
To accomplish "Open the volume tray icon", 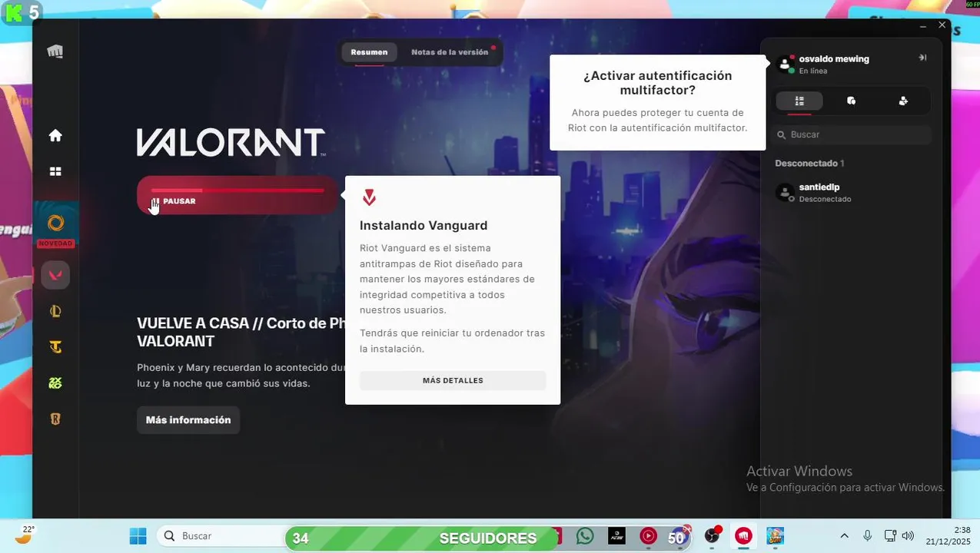I will tap(908, 536).
